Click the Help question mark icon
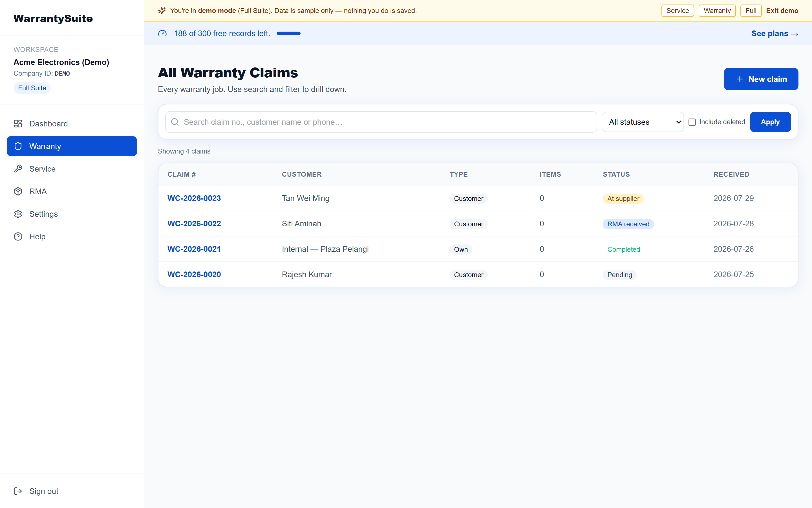Screen dimensions: 812x508 coord(18,237)
